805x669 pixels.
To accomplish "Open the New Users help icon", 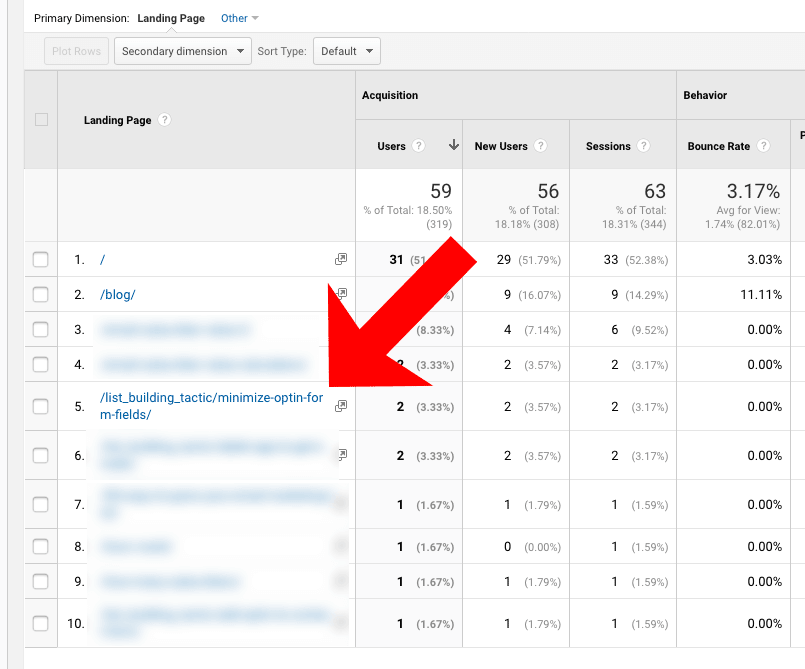I will coord(540,146).
